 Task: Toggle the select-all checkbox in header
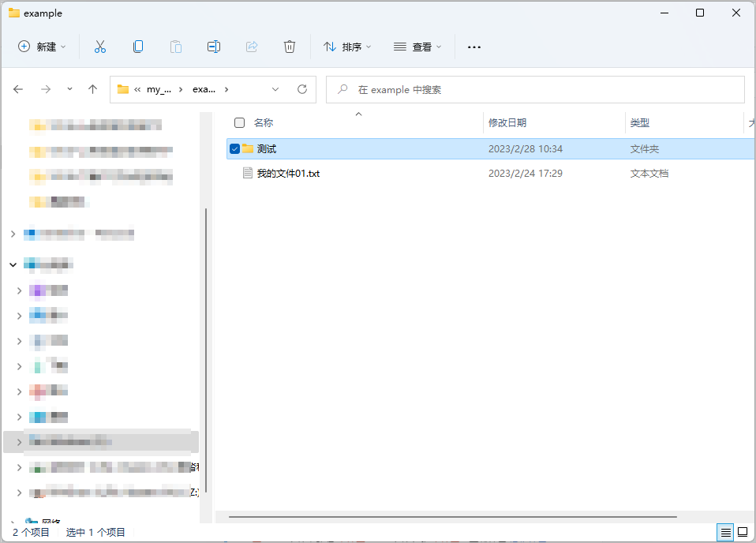click(x=240, y=123)
